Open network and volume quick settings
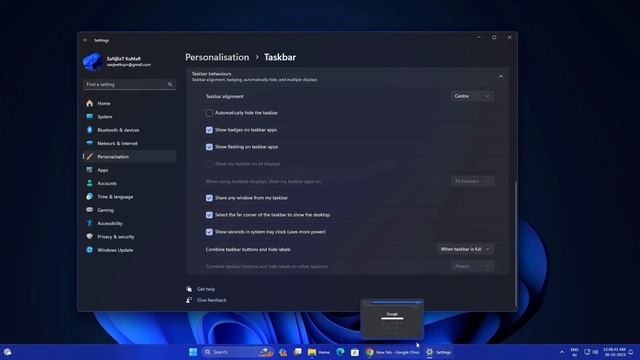This screenshot has width=640, height=360. 591,352
